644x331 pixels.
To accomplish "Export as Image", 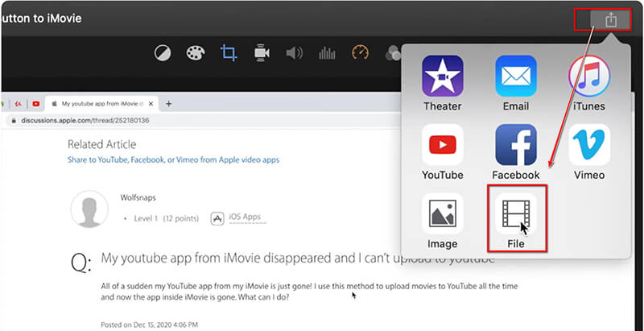I will (x=442, y=221).
